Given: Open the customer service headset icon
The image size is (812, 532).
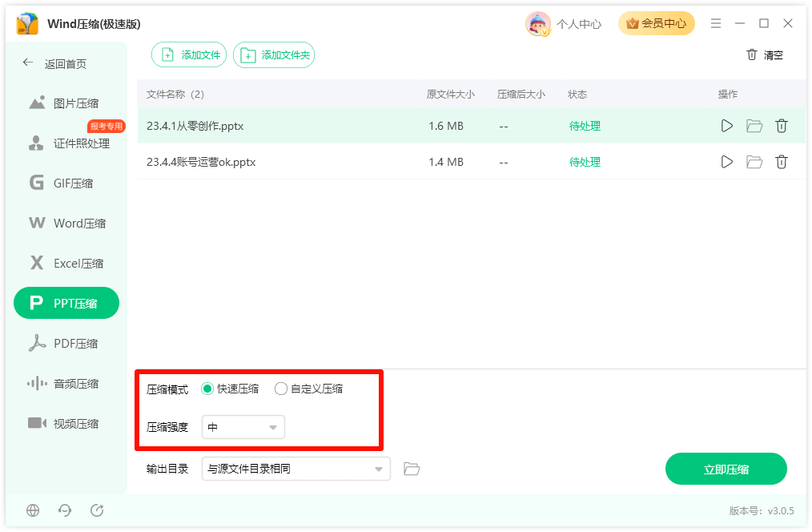Looking at the screenshot, I should click(x=65, y=510).
